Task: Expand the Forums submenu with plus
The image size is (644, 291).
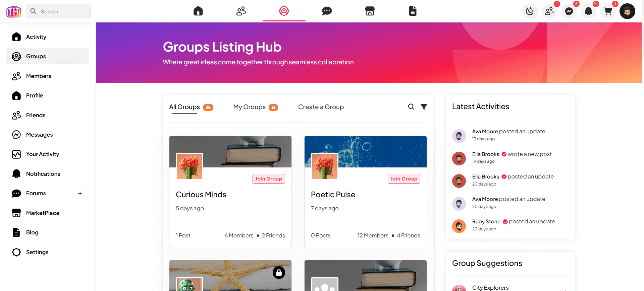Action: point(80,193)
